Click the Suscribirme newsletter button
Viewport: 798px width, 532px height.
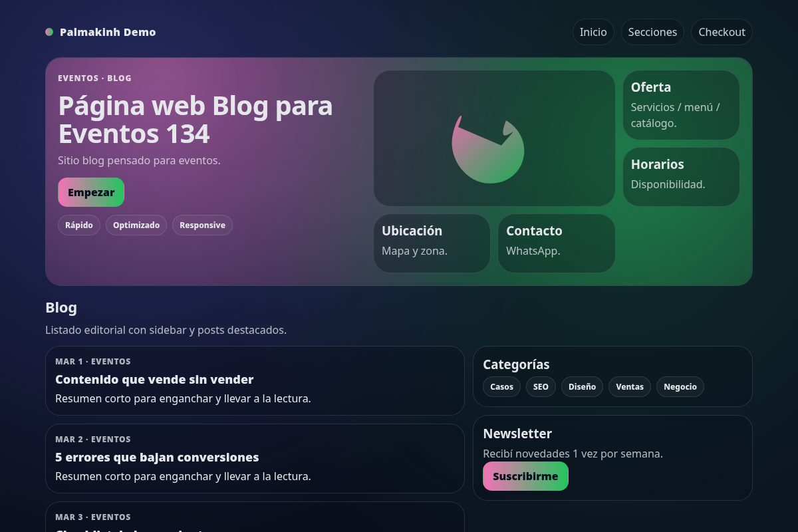tap(525, 476)
